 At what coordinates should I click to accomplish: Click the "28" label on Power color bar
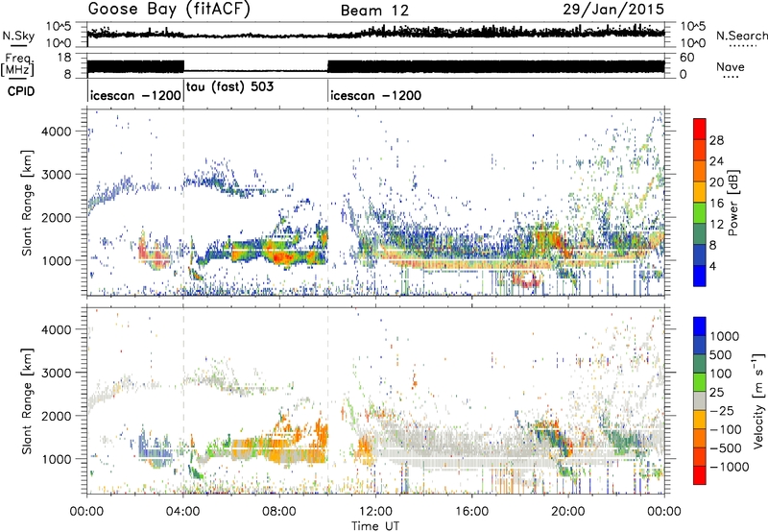click(x=716, y=140)
